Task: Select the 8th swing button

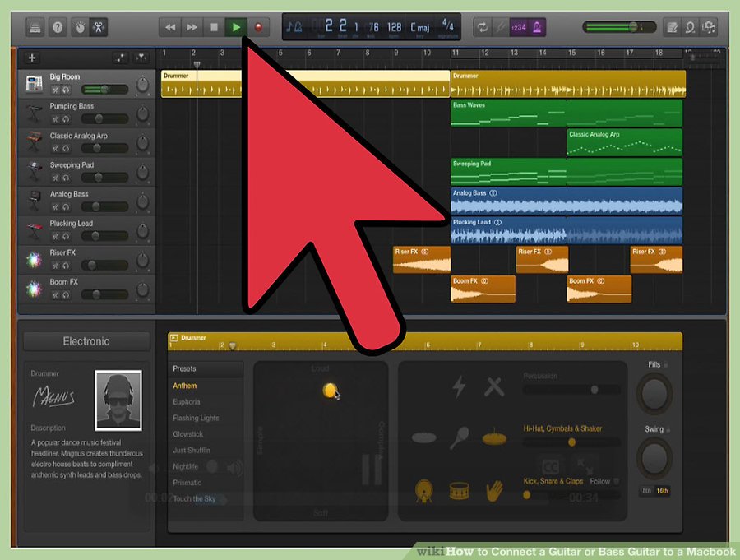Action: pos(646,491)
